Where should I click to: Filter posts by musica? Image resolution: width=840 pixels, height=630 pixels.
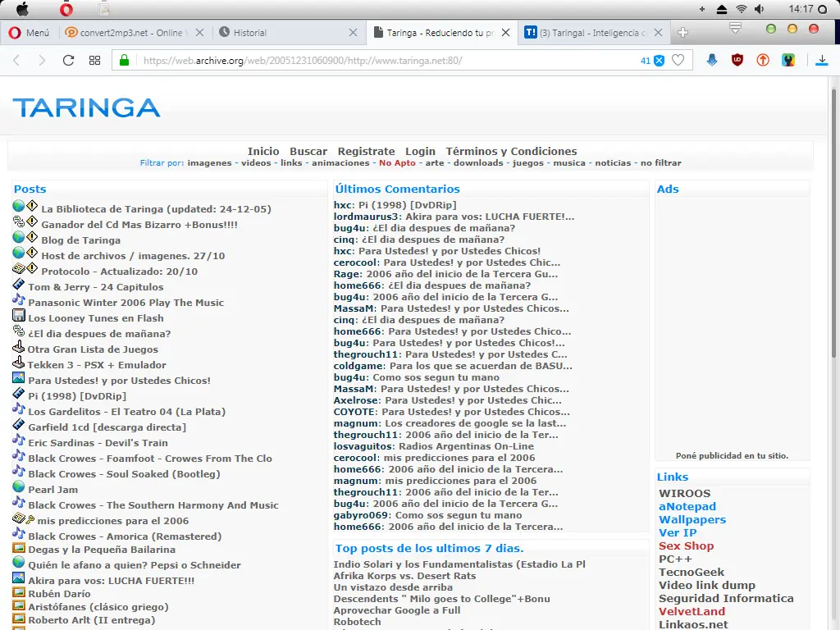[x=569, y=162]
